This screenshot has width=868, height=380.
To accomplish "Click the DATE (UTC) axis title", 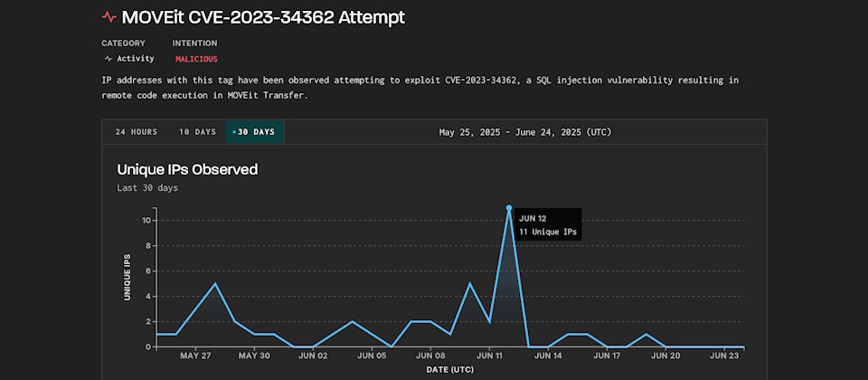I will pos(449,369).
